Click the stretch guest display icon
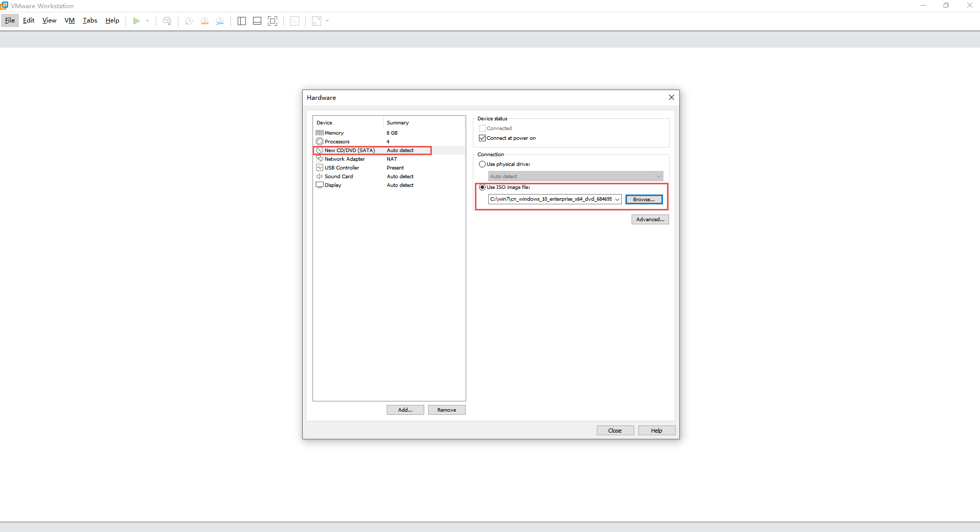 pos(317,21)
